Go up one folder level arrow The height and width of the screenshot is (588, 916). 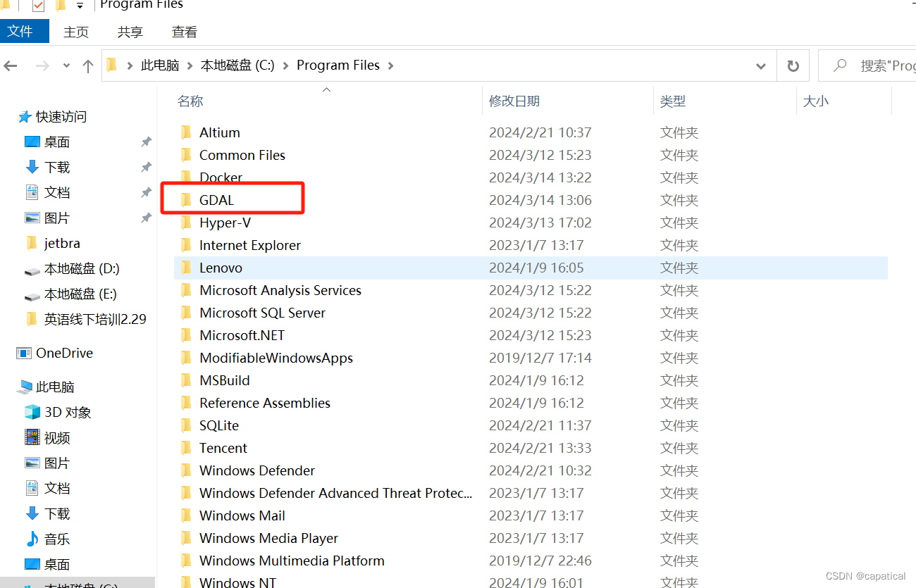pos(88,65)
